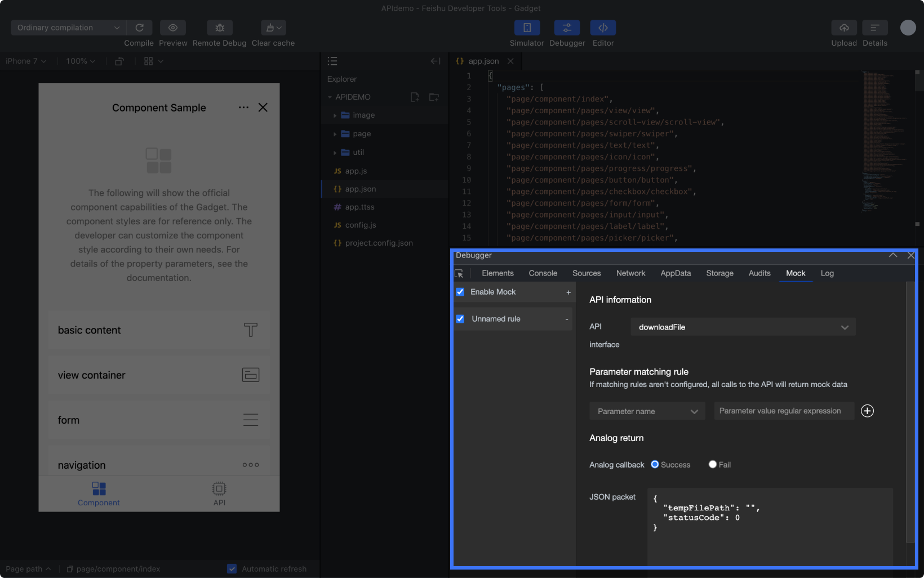The width and height of the screenshot is (924, 578).
Task: Click the Compile refresh icon
Action: [x=139, y=28]
